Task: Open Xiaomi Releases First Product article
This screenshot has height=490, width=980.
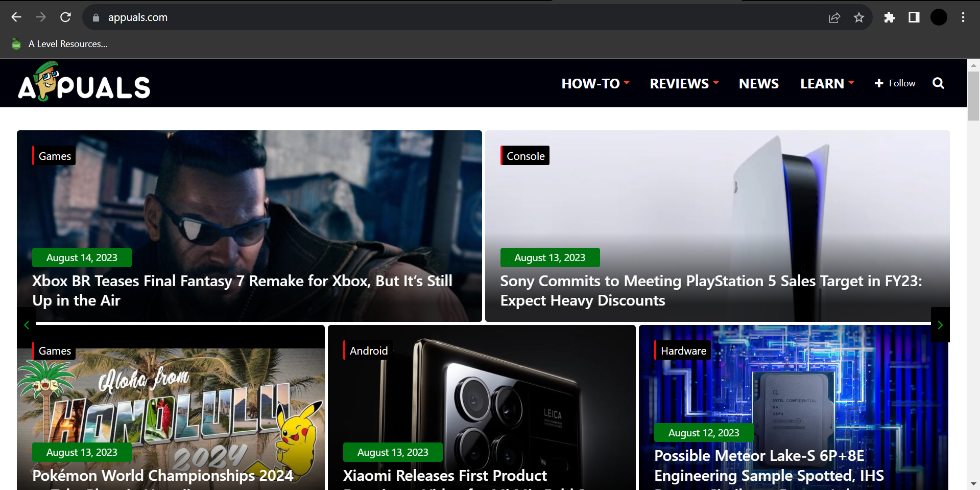Action: point(445,476)
